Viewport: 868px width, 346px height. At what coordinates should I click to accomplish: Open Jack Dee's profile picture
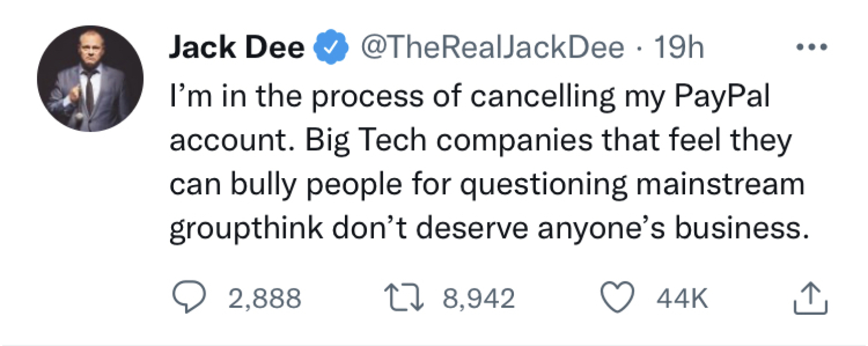coord(90,78)
